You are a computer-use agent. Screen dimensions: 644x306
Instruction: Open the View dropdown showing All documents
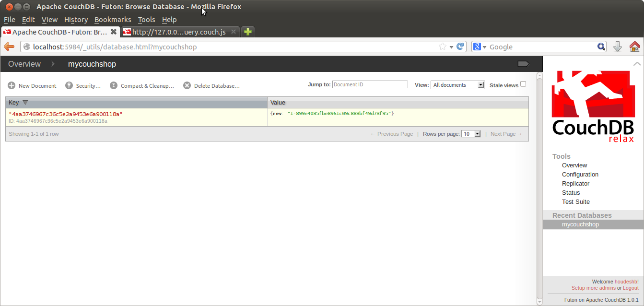pyautogui.click(x=457, y=85)
